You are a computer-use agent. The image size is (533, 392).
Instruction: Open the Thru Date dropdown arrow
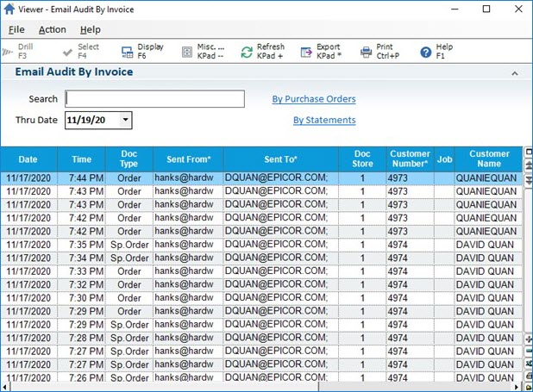coord(126,121)
